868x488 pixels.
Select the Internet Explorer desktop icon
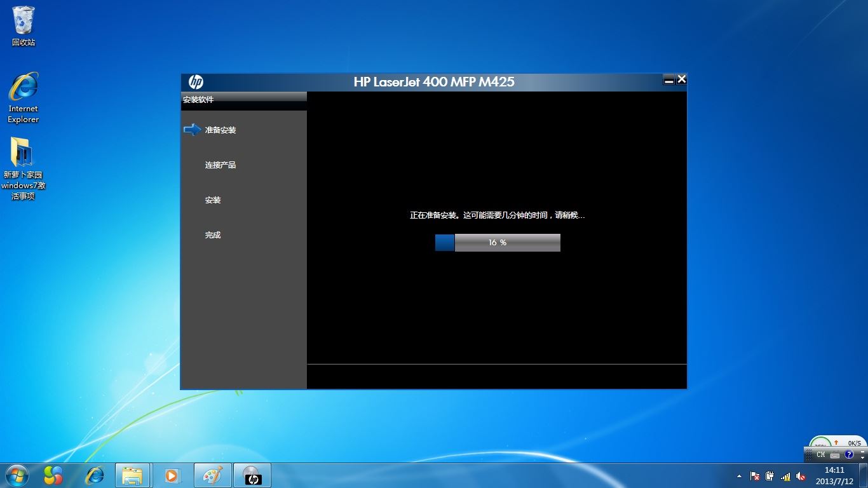[x=24, y=97]
